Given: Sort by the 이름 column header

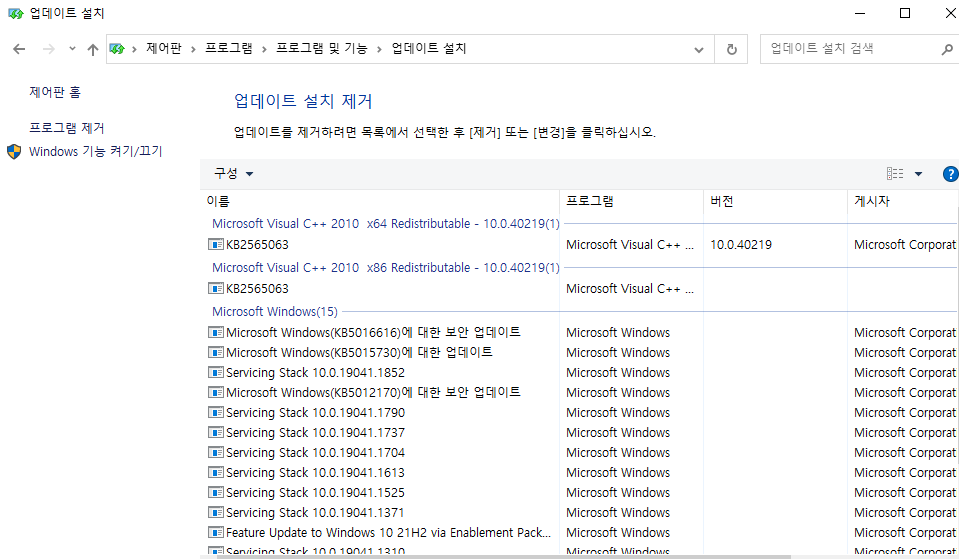Looking at the screenshot, I should click(380, 201).
